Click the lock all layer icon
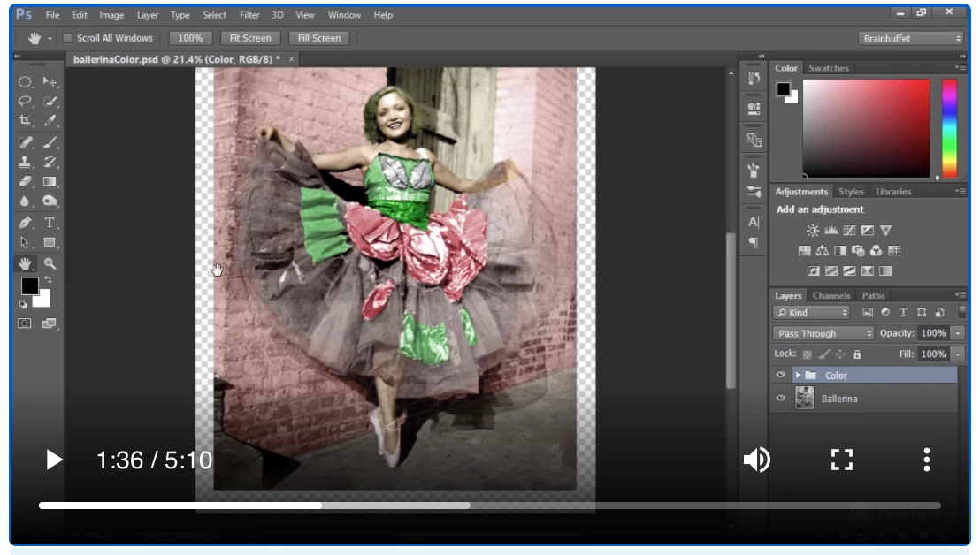Image resolution: width=980 pixels, height=555 pixels. click(856, 354)
